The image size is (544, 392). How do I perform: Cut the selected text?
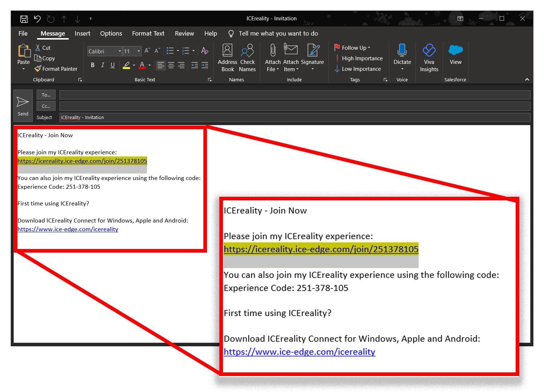click(x=43, y=48)
